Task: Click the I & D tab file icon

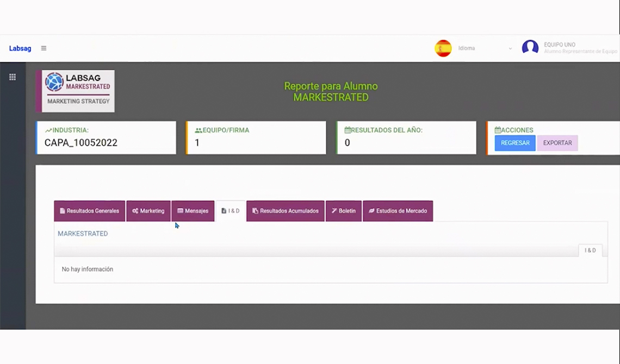Action: click(x=224, y=211)
